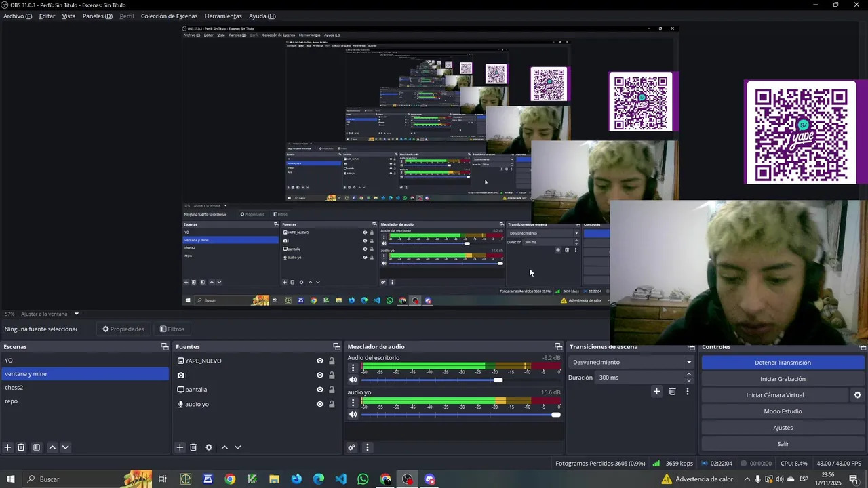Open audio mixer three-dot menu at bottom
868x488 pixels.
368,447
